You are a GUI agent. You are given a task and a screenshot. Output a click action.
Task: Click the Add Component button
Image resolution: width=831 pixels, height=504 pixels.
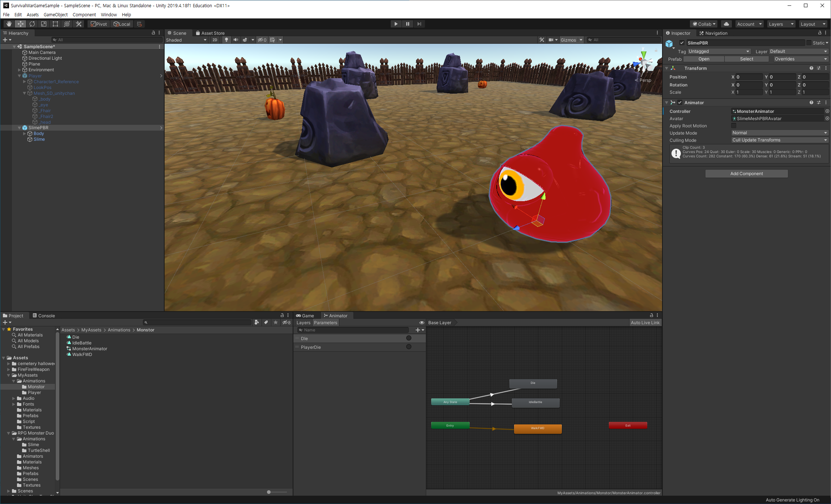746,174
